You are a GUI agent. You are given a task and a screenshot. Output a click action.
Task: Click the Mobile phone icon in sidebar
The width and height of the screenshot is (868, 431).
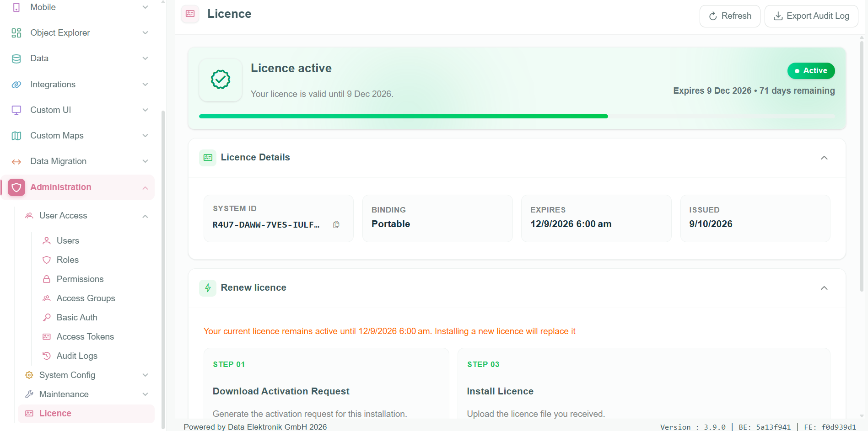(16, 7)
